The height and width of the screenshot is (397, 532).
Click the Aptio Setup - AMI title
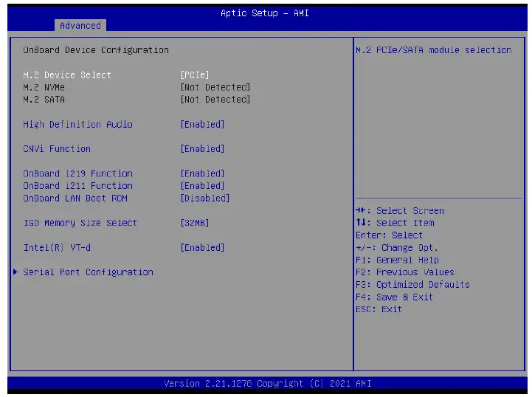click(x=265, y=13)
